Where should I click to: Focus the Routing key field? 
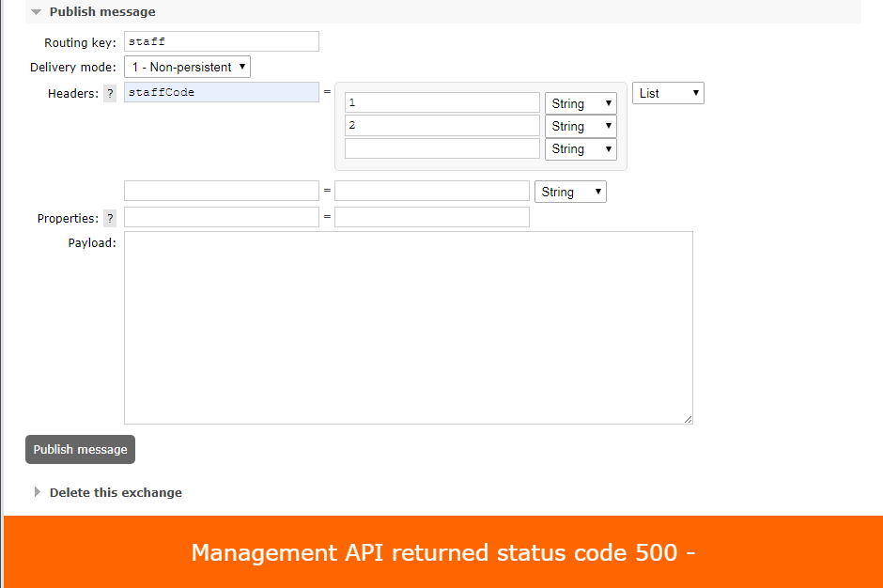(x=222, y=41)
